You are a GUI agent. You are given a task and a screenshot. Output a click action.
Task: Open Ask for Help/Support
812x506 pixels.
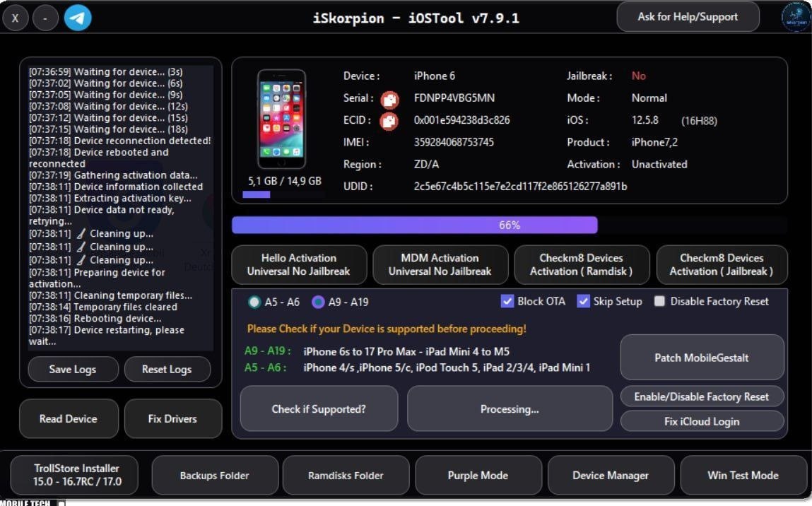[x=688, y=16]
